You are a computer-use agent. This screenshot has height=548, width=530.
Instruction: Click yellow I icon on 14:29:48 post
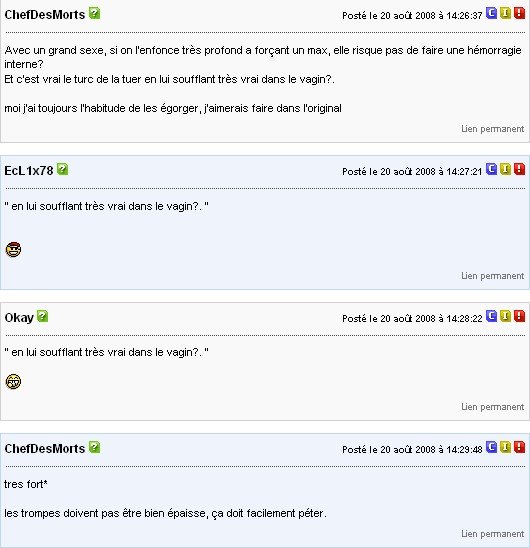pyautogui.click(x=506, y=447)
